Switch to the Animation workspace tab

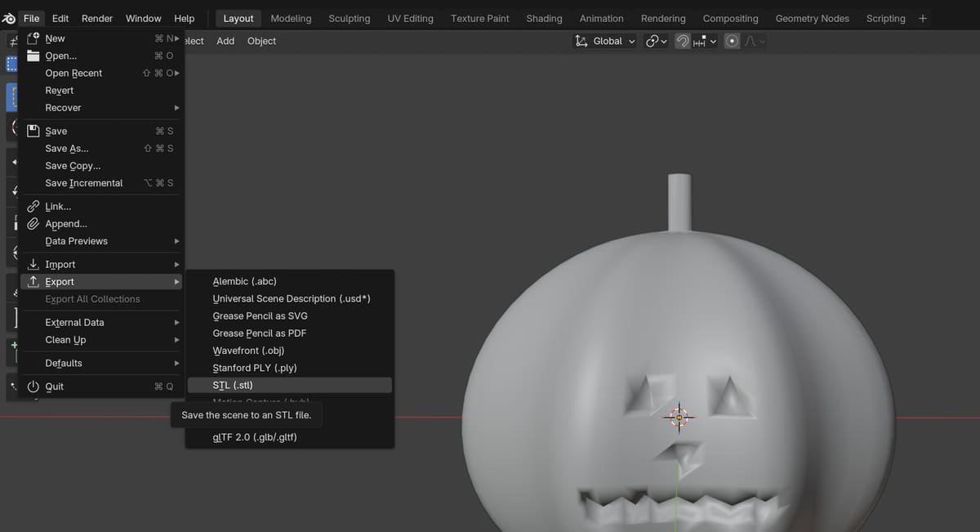601,18
